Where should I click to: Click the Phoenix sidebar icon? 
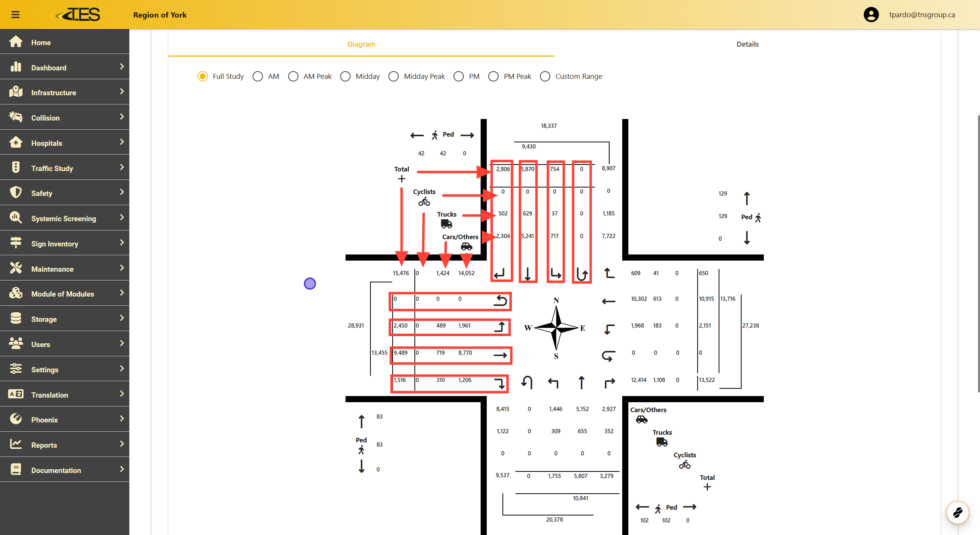16,419
